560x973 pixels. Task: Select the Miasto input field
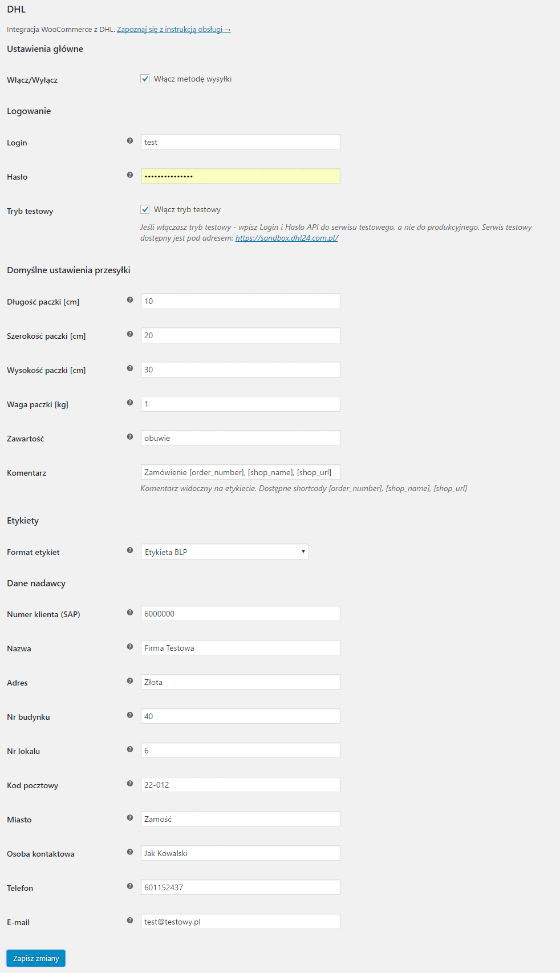click(x=240, y=819)
